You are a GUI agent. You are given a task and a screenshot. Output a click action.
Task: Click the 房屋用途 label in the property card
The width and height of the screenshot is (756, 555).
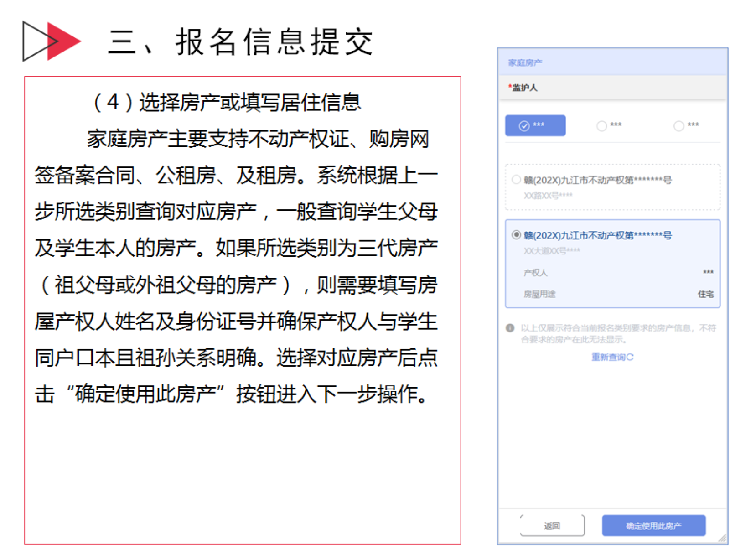[x=539, y=294]
